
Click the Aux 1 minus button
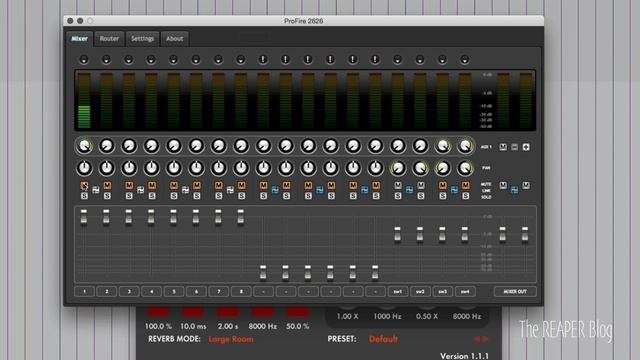(515, 147)
